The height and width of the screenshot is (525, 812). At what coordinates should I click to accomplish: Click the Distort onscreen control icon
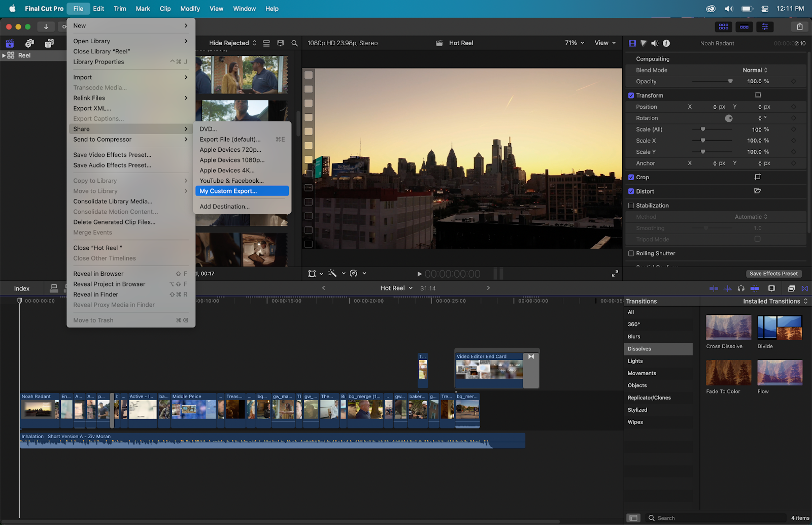pyautogui.click(x=758, y=191)
